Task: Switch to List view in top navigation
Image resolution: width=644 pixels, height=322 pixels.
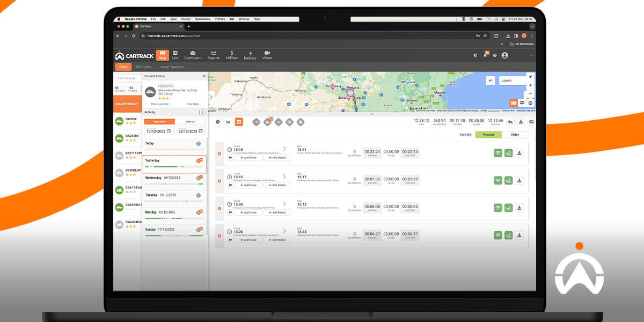Action: tap(175, 55)
